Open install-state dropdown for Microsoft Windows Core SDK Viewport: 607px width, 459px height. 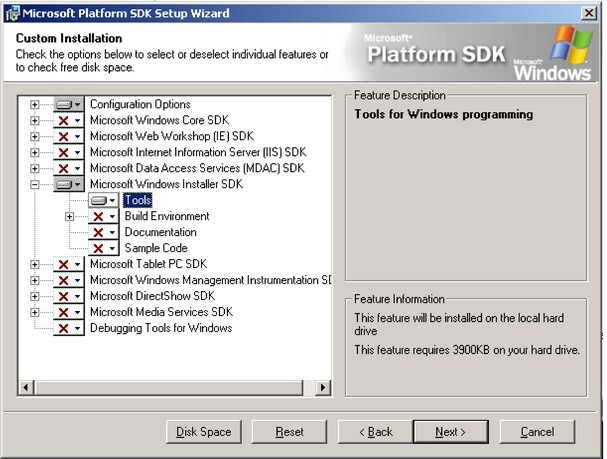(x=69, y=120)
